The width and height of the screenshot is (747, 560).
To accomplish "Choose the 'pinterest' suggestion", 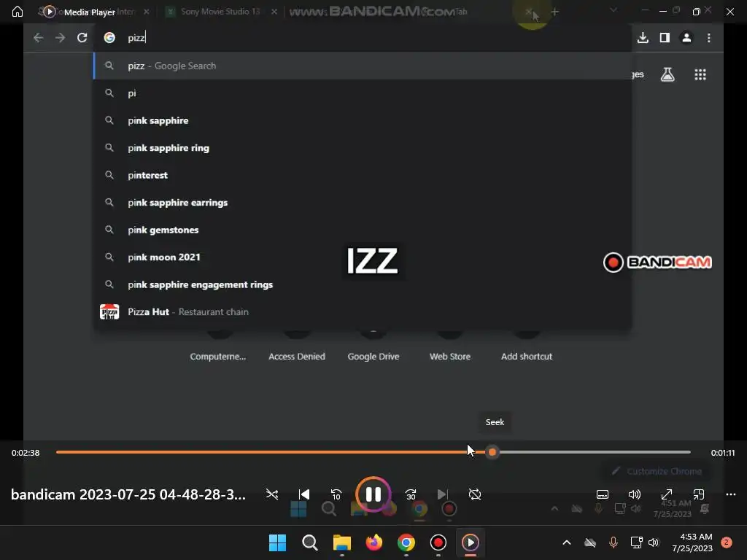I will point(363,175).
